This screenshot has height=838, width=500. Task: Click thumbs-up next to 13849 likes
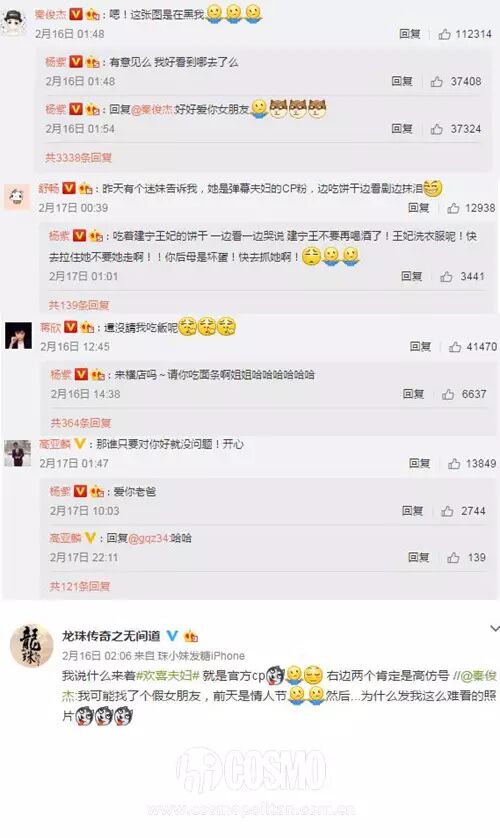coord(454,463)
